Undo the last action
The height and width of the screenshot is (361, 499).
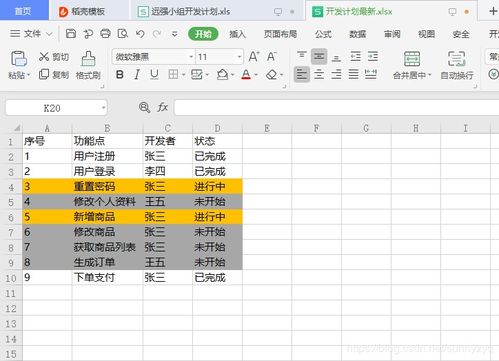pyautogui.click(x=140, y=34)
